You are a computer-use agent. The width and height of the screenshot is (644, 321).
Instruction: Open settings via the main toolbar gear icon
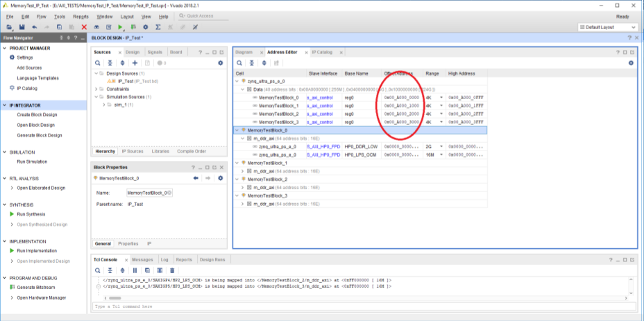coord(146,27)
